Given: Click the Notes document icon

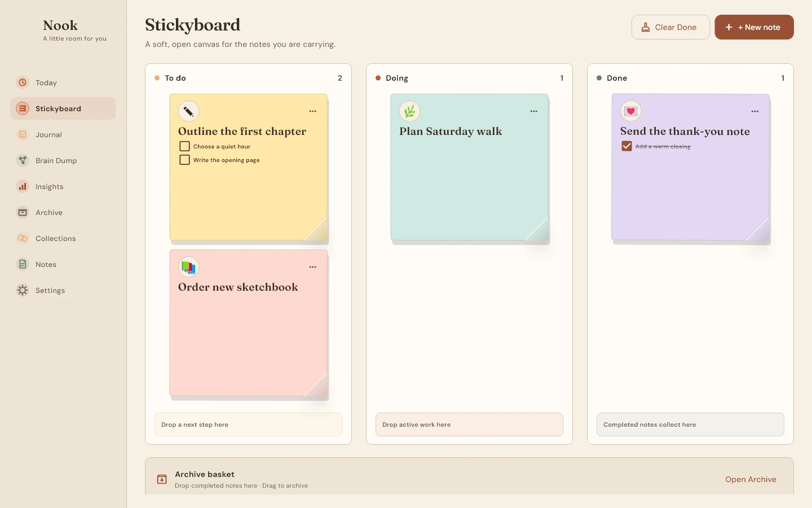Looking at the screenshot, I should [x=23, y=264].
